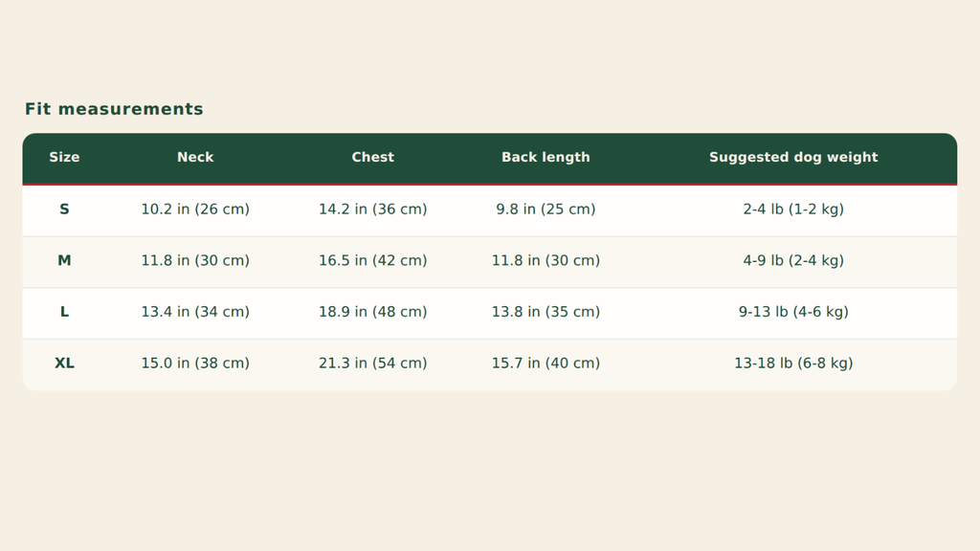Image resolution: width=980 pixels, height=551 pixels.
Task: Select the L size row label
Action: (64, 312)
